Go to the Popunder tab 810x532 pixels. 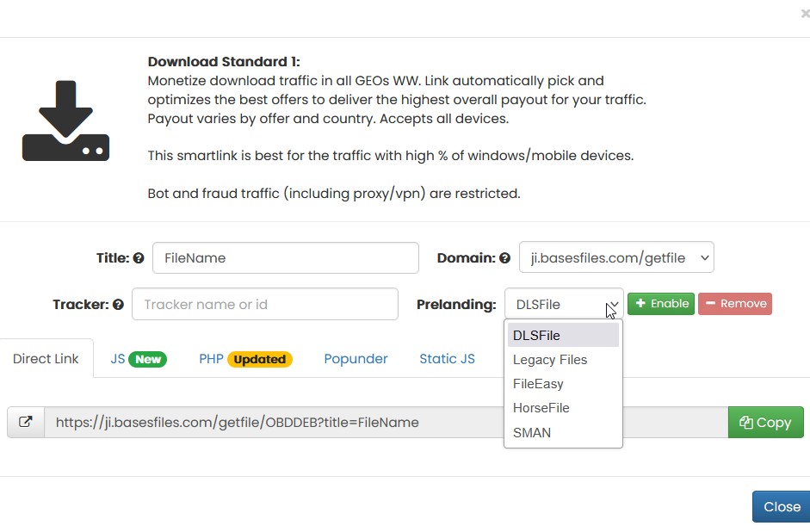point(356,359)
